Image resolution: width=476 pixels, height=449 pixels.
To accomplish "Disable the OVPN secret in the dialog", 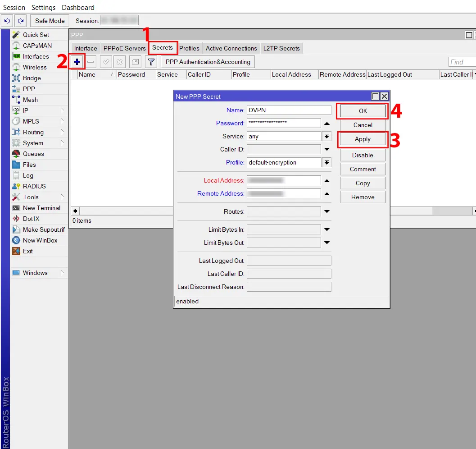I will click(362, 155).
